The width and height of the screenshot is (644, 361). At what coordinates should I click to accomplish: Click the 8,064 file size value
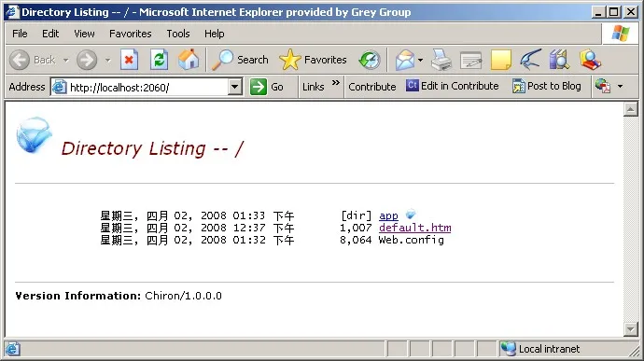pyautogui.click(x=356, y=240)
